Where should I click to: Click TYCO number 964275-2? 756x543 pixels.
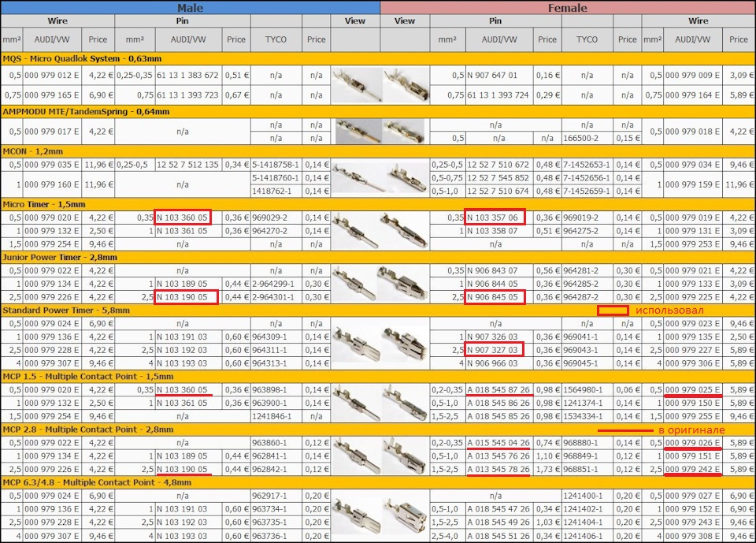click(580, 231)
